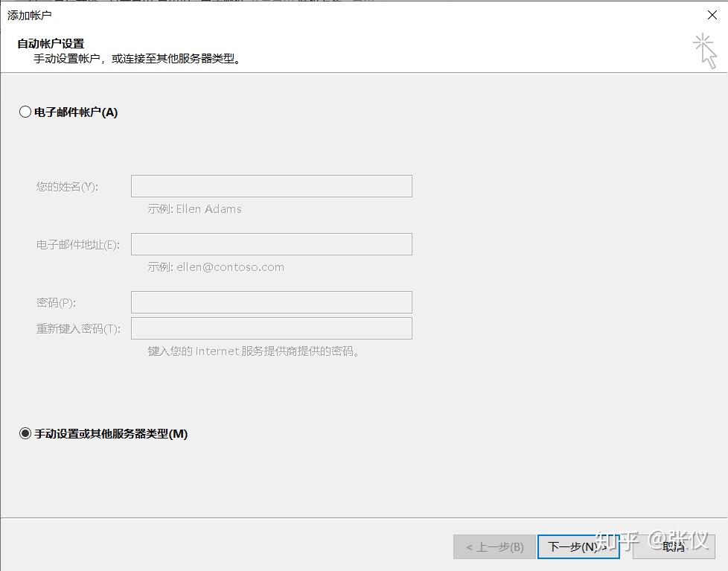Click the 密码(P) input field
The width and height of the screenshot is (728, 571).
point(272,302)
